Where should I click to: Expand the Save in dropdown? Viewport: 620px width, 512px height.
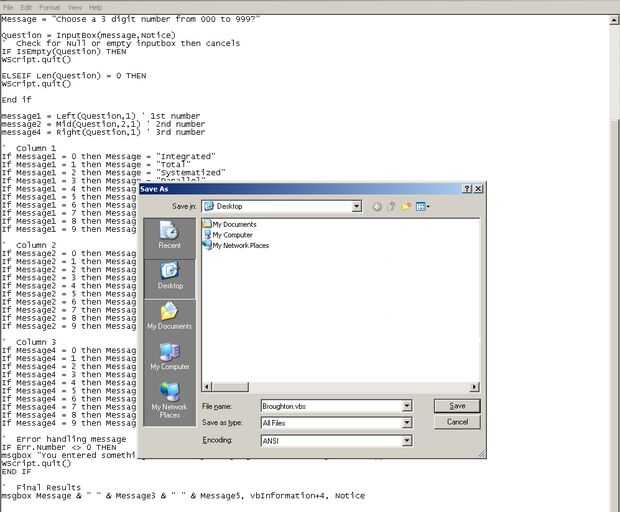click(356, 206)
